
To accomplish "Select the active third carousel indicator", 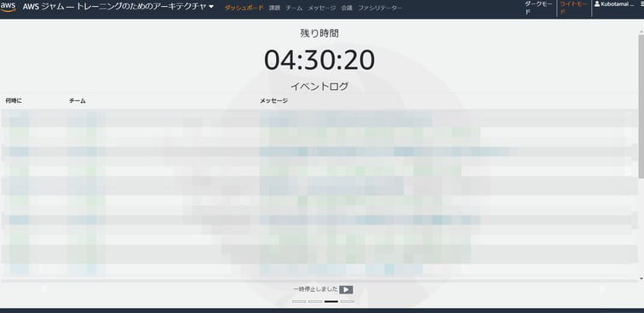I will (331, 301).
